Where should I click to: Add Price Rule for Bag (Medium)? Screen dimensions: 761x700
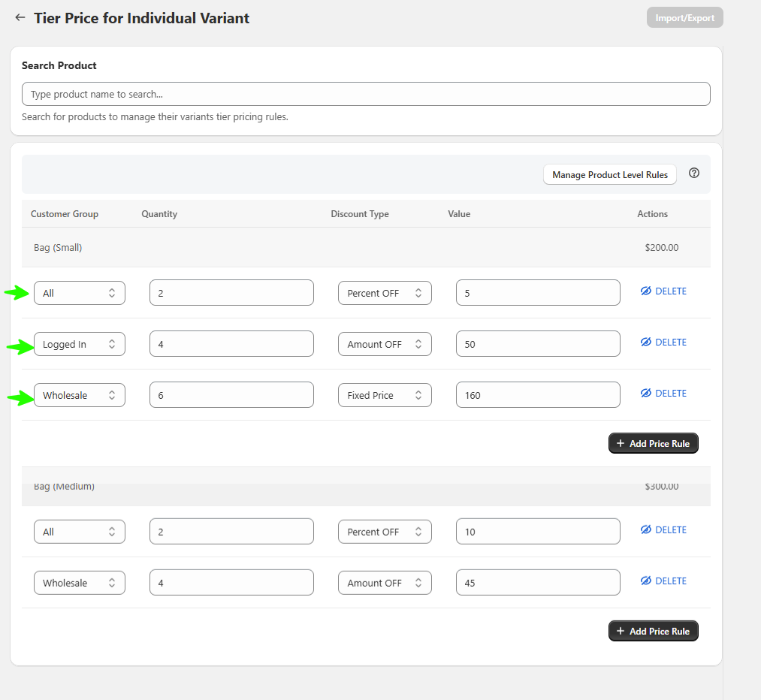pyautogui.click(x=653, y=632)
